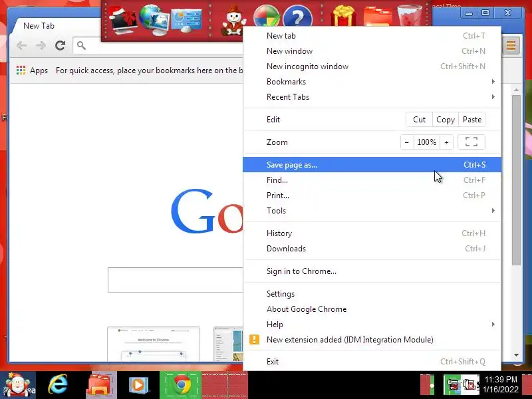
Task: Click the browser forward arrow
Action: point(41,45)
